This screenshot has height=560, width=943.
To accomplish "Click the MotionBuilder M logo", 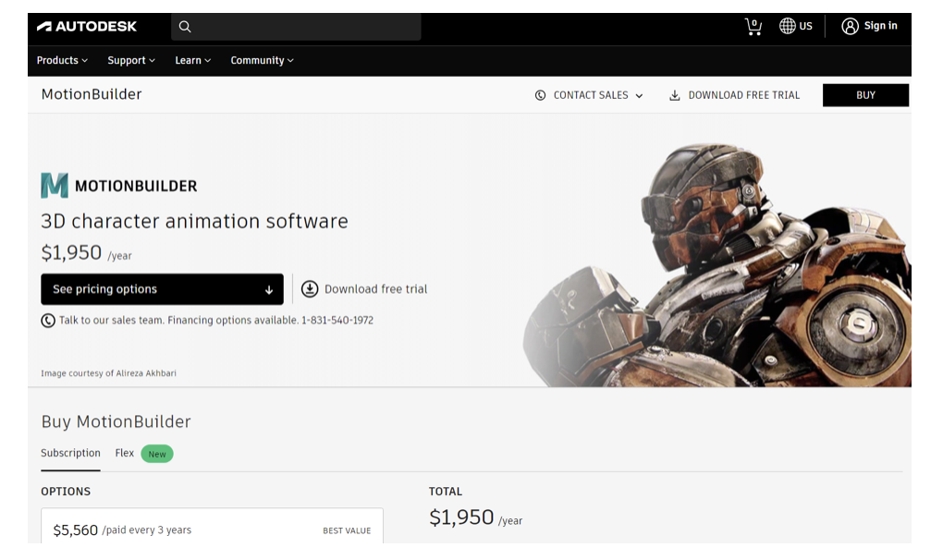I will [55, 186].
